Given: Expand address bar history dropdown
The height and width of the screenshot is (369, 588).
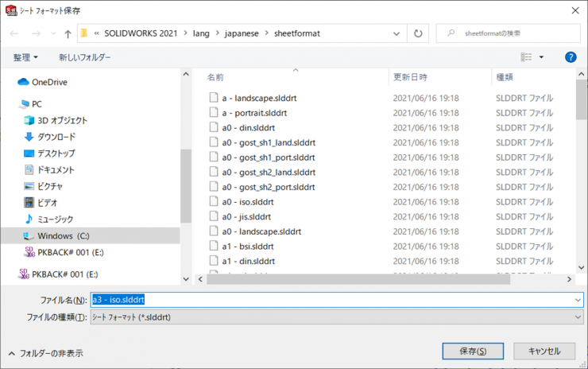Looking at the screenshot, I should 397,33.
